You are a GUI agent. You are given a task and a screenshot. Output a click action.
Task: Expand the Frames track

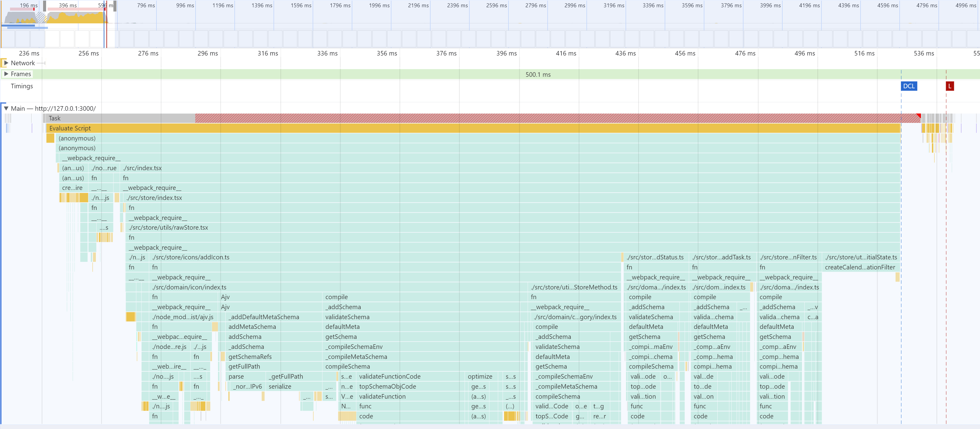[x=6, y=74]
